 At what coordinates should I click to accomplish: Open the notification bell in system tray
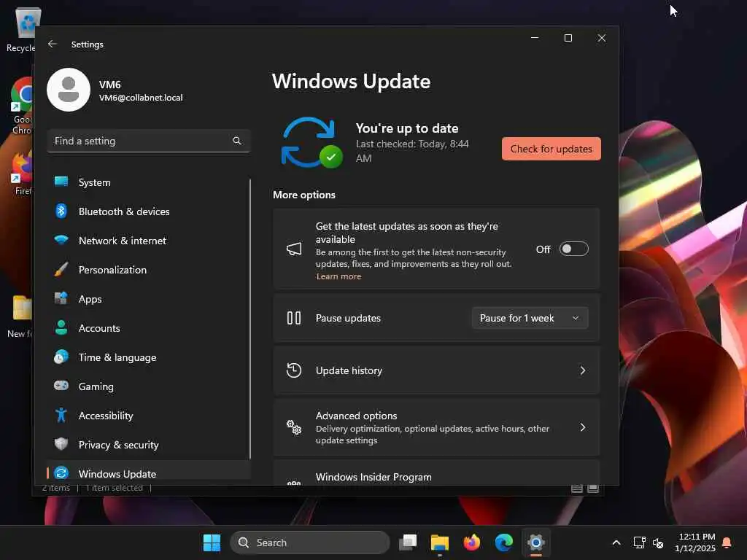click(727, 542)
